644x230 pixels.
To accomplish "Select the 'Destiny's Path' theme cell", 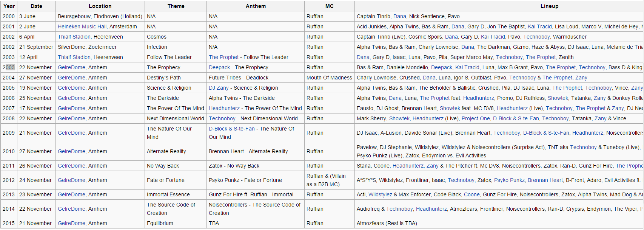I will pos(176,78).
